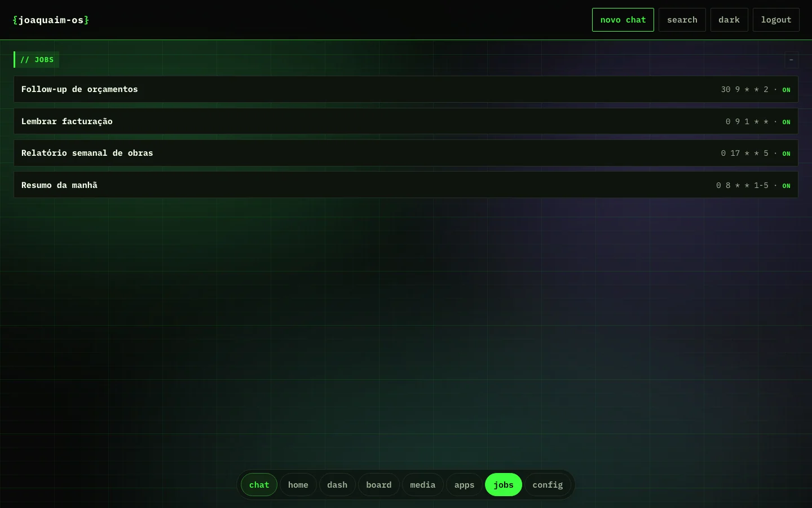Screen dimensions: 812x508
Task: Click cron schedule 0 17 * * 5
Action: [x=744, y=153]
